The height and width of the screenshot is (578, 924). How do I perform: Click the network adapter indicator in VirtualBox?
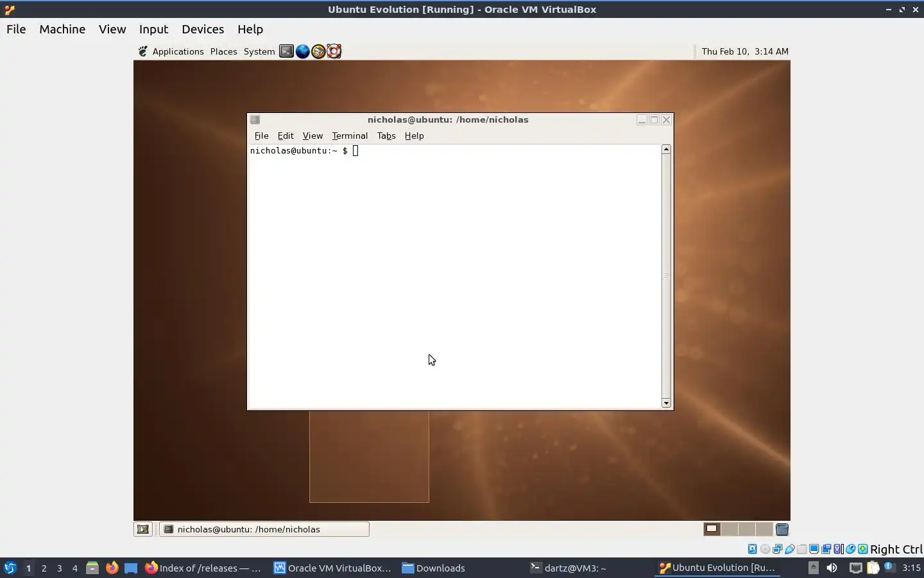point(777,549)
